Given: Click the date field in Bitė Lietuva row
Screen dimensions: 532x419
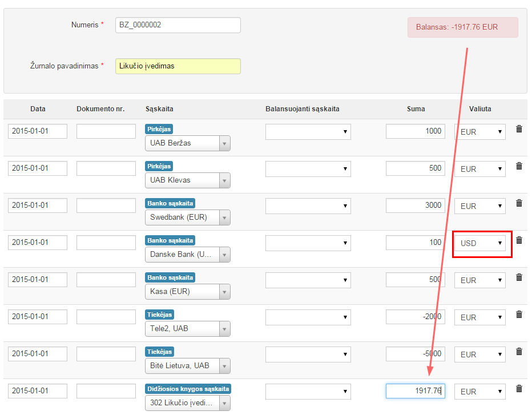Looking at the screenshot, I should pos(38,354).
